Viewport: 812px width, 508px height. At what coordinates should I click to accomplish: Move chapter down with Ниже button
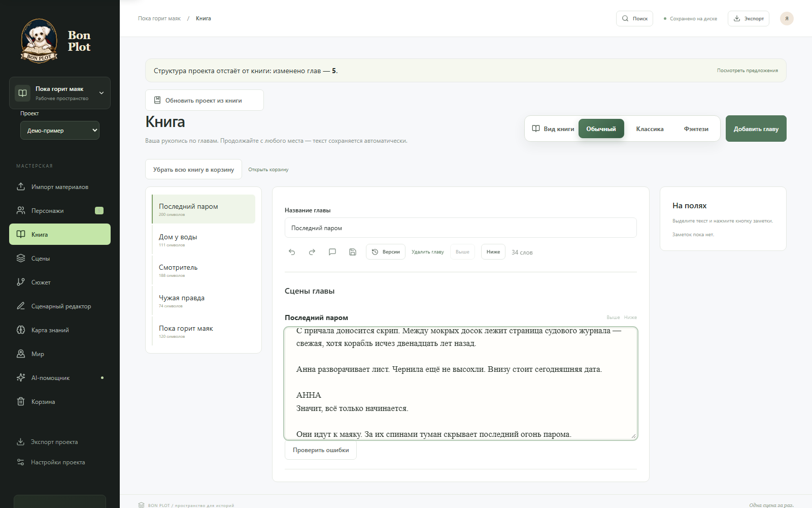(x=493, y=252)
